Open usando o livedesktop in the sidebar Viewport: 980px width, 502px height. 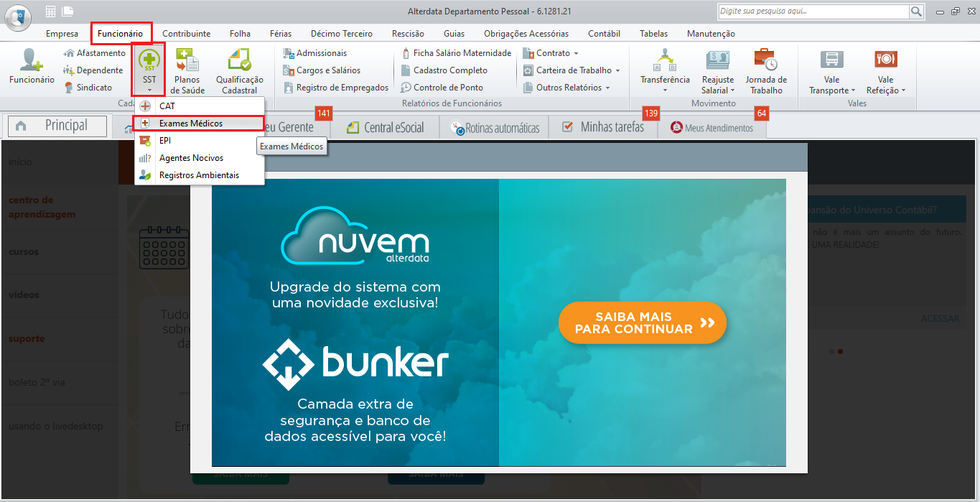55,427
